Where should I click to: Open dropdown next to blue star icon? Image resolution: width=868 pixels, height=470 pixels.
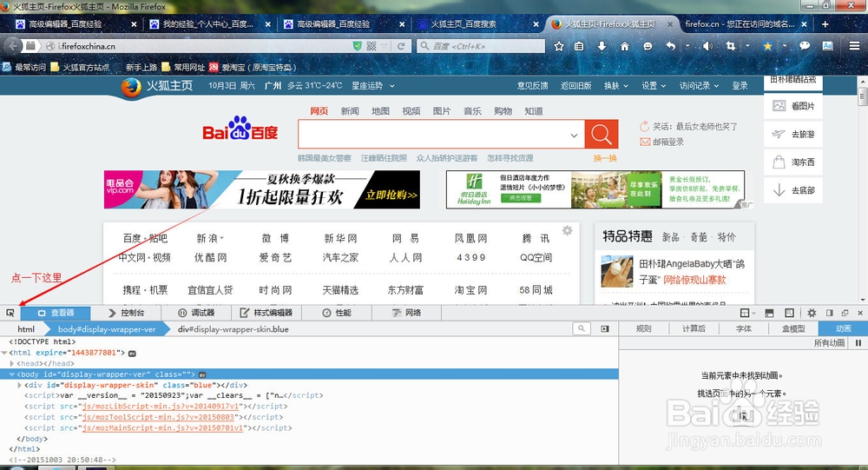[x=785, y=46]
